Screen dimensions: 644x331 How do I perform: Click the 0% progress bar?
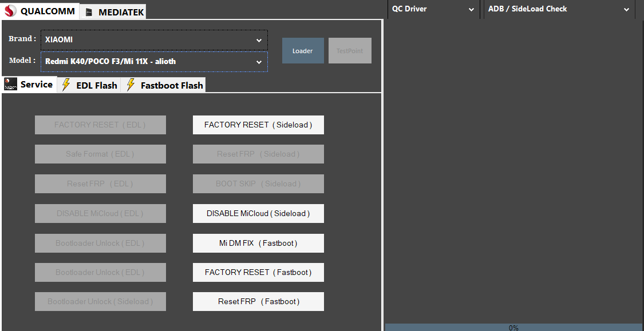(x=513, y=328)
